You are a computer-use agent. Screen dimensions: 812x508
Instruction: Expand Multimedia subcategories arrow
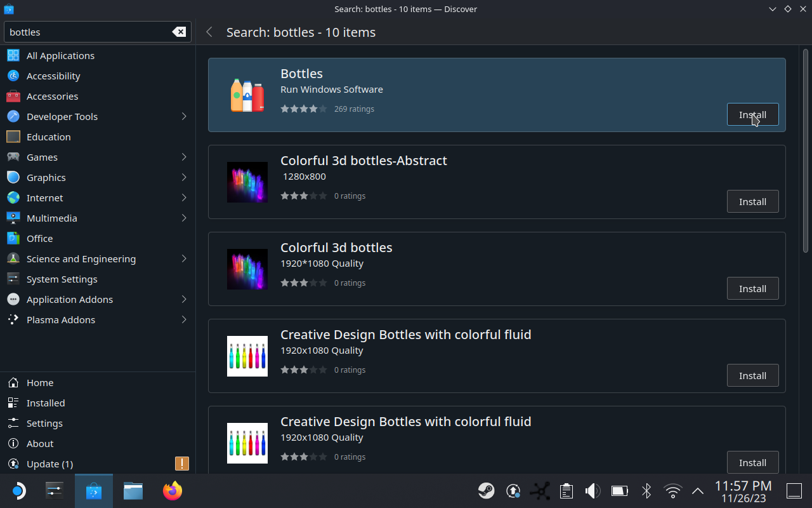coord(184,218)
